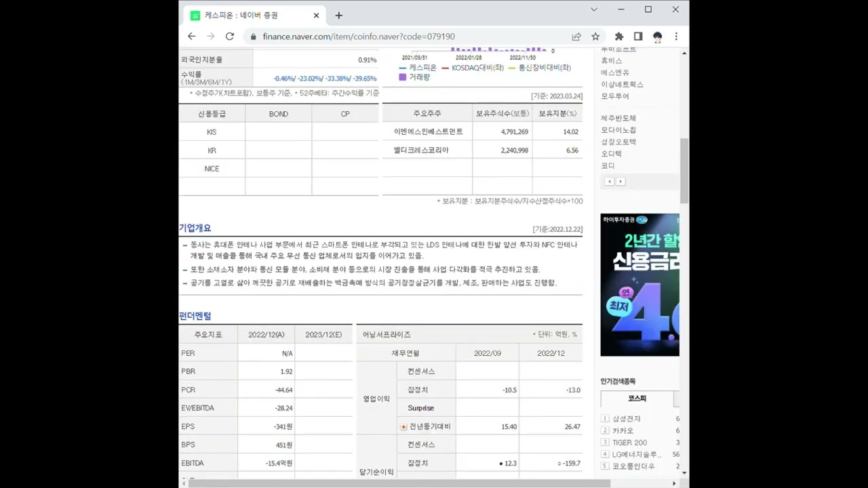868x488 pixels.
Task: Click the PBR value 1.92
Action: coord(286,371)
